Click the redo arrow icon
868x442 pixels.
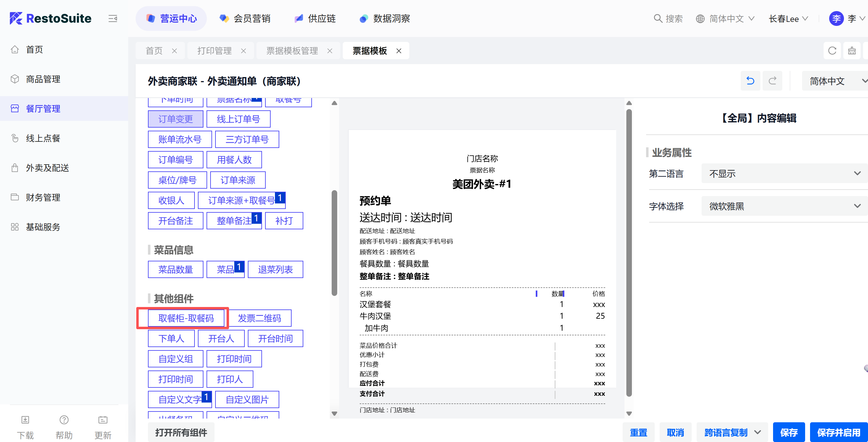pyautogui.click(x=772, y=81)
